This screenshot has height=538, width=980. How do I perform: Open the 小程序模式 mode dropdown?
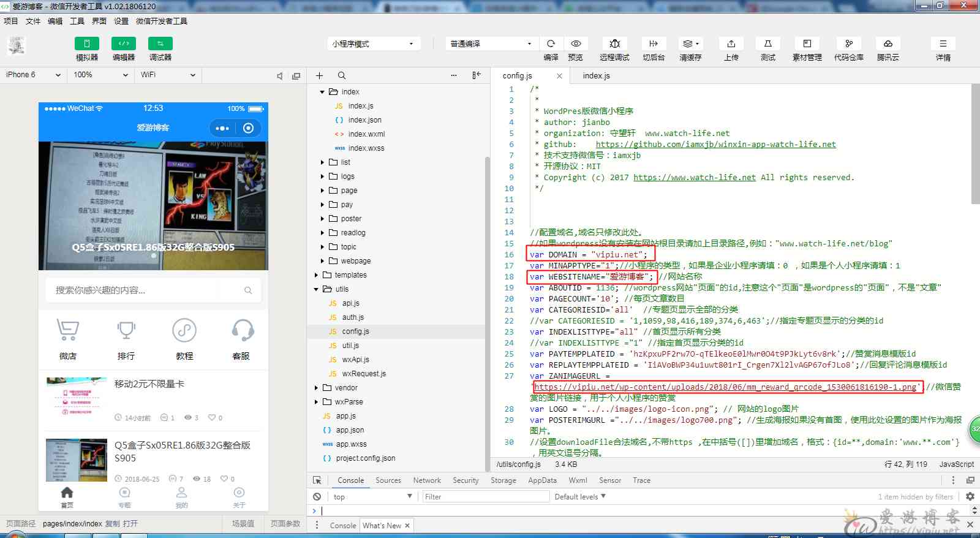pyautogui.click(x=374, y=44)
